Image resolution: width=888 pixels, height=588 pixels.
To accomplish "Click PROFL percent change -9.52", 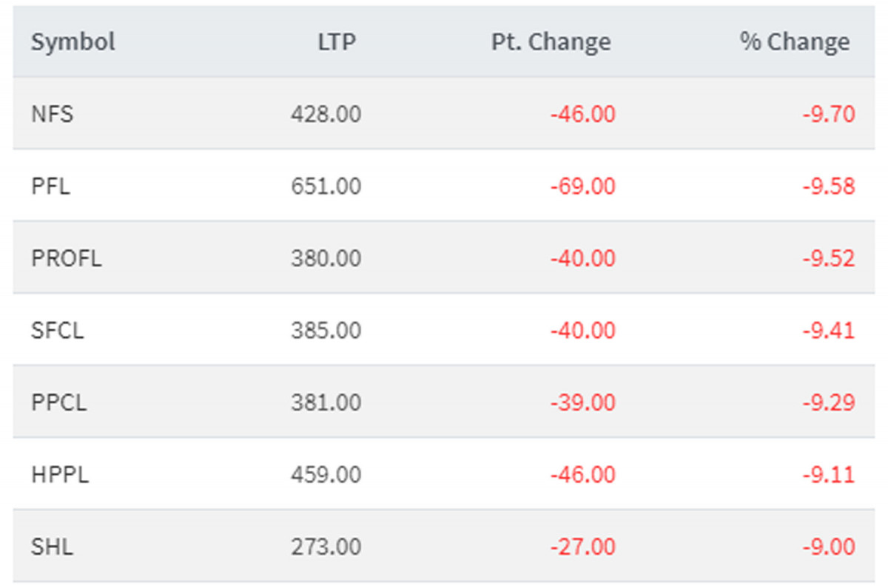I will [x=828, y=258].
